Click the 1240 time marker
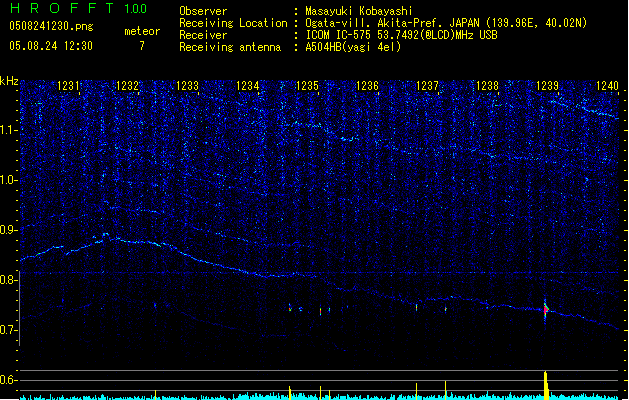 click(x=607, y=86)
